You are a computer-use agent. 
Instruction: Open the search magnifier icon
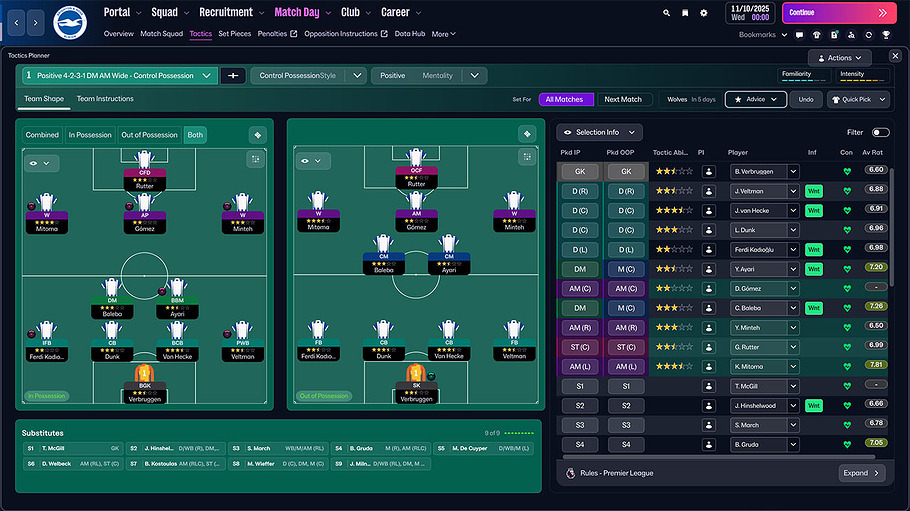pos(667,13)
